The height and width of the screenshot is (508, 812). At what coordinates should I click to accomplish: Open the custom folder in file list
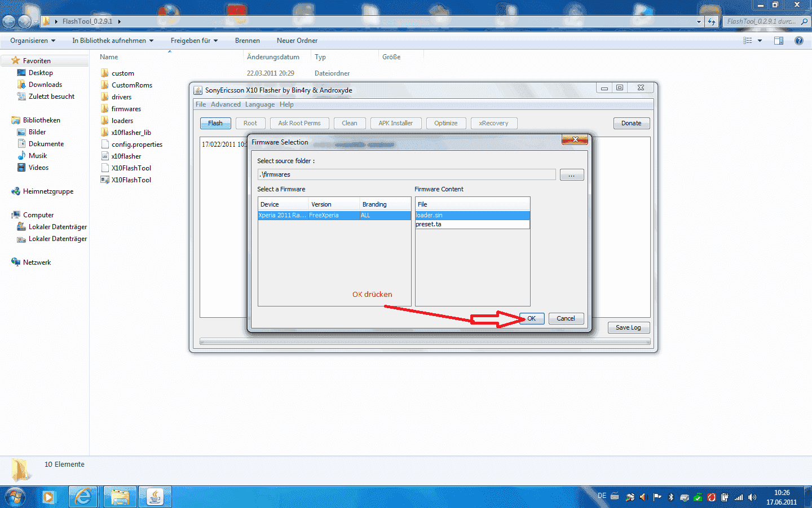coord(117,73)
